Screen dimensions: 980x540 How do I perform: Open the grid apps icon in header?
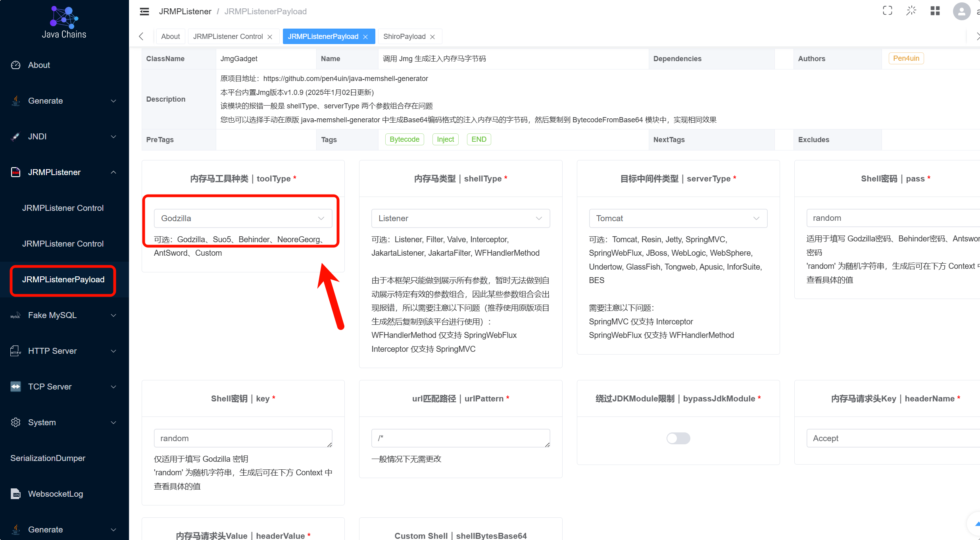[x=935, y=11]
